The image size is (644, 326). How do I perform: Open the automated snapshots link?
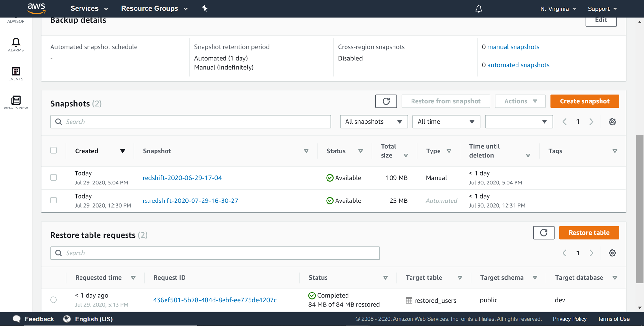518,65
